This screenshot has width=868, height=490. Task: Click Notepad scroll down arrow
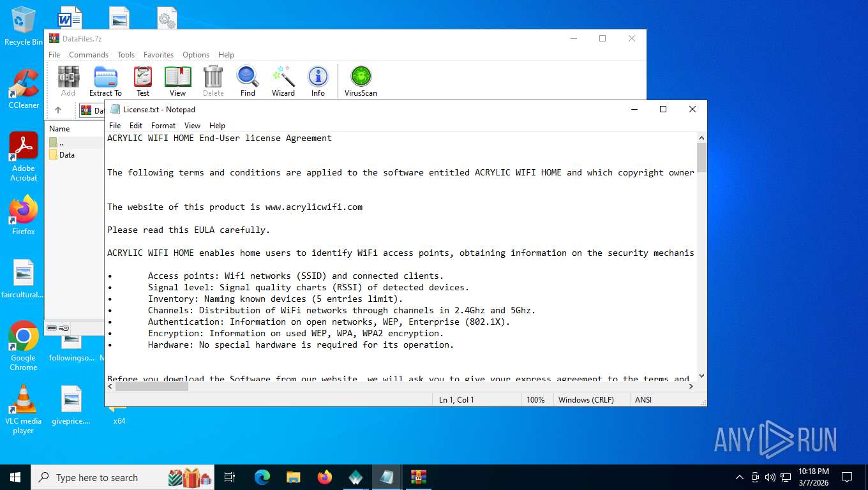(701, 376)
